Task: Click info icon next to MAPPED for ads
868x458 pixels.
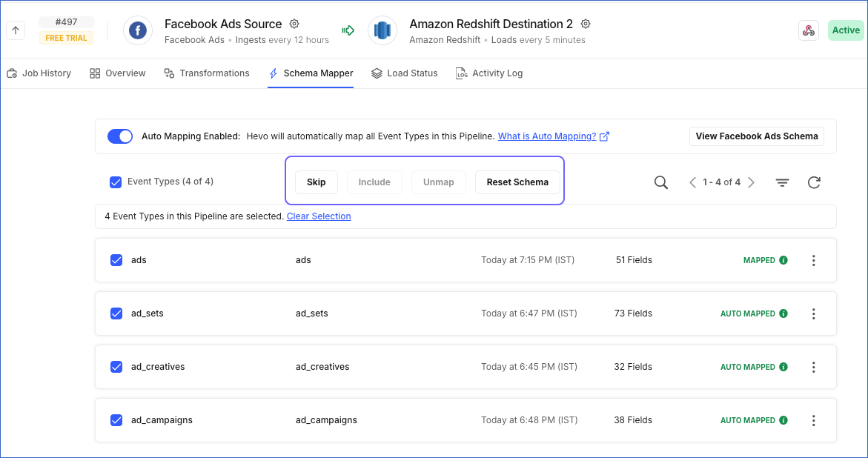Action: tap(783, 260)
